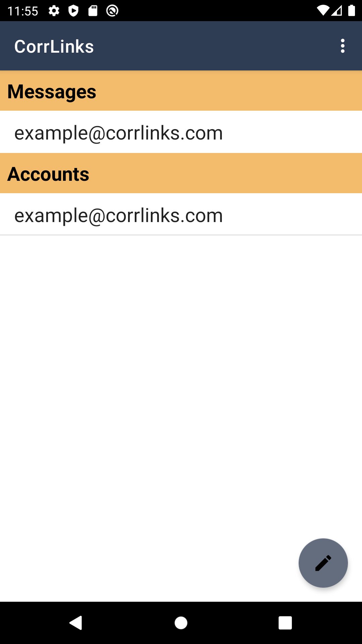The width and height of the screenshot is (362, 644).
Task: Tap the SD card status icon
Action: 93,11
